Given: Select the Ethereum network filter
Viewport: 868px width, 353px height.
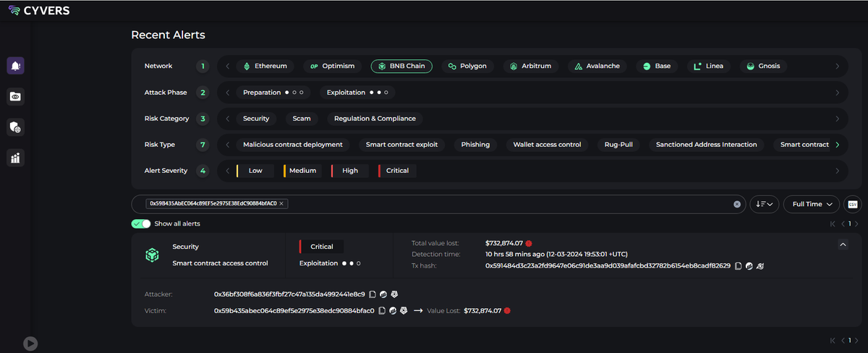Looking at the screenshot, I should 265,66.
